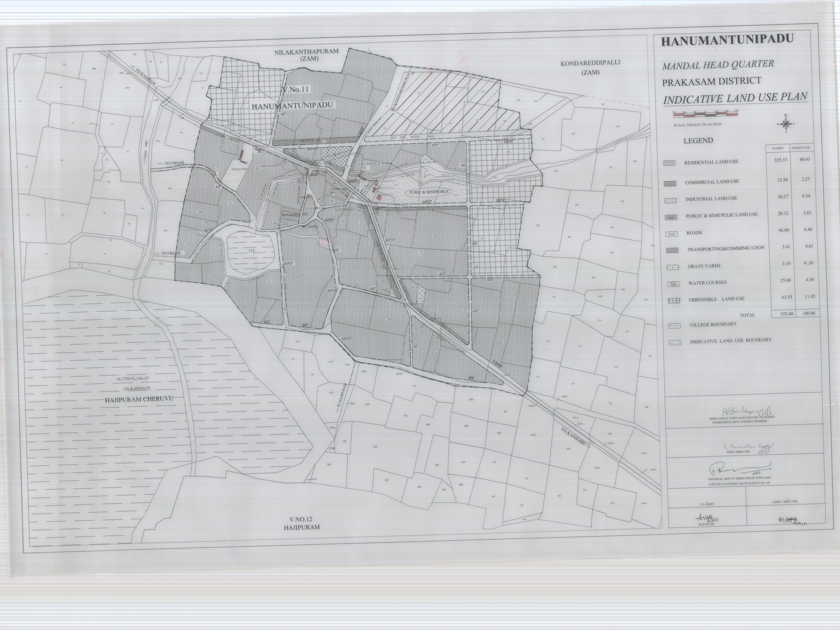Click the Urbanisable Land Use grid symbol
840x630 pixels.
tap(674, 301)
